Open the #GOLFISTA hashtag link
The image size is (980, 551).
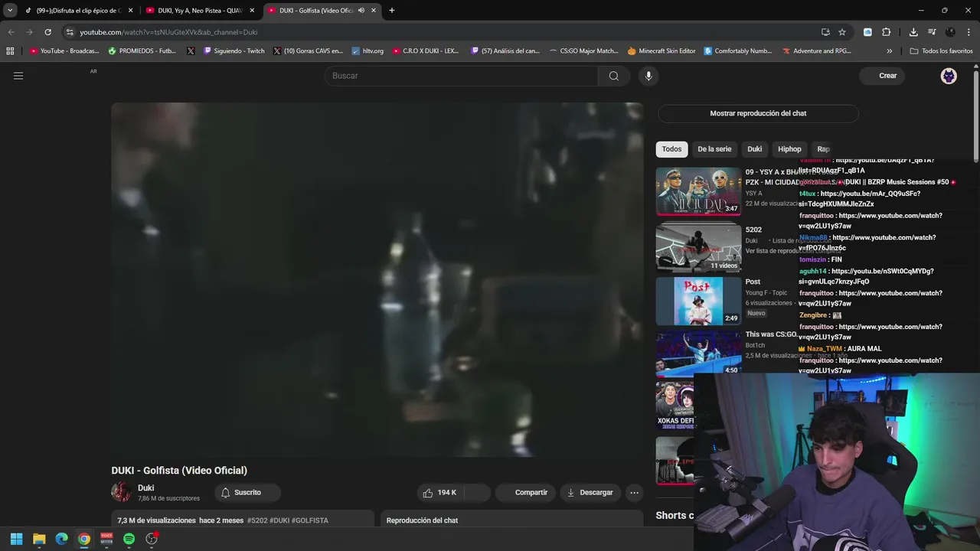[309, 520]
